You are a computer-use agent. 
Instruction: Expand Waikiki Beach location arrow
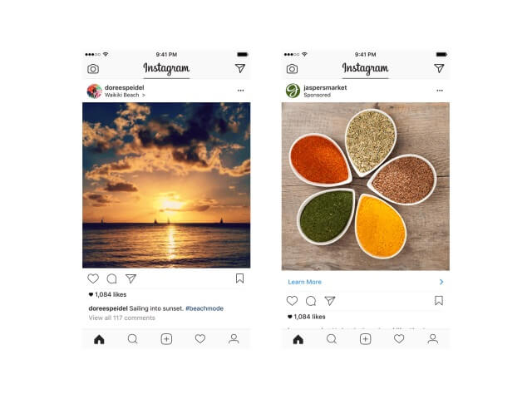(x=144, y=96)
